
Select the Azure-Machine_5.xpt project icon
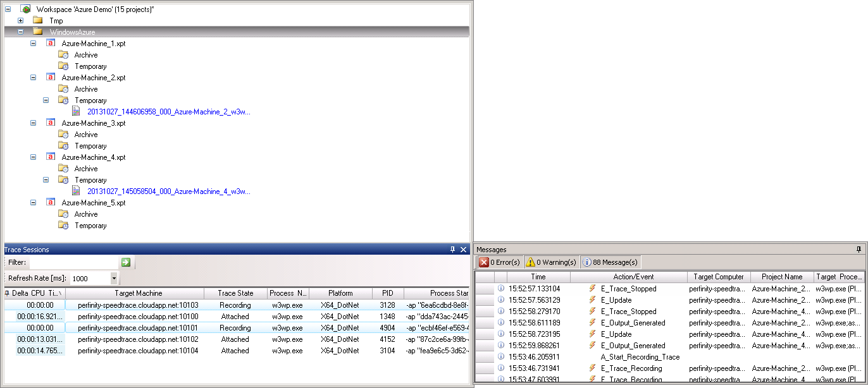51,202
